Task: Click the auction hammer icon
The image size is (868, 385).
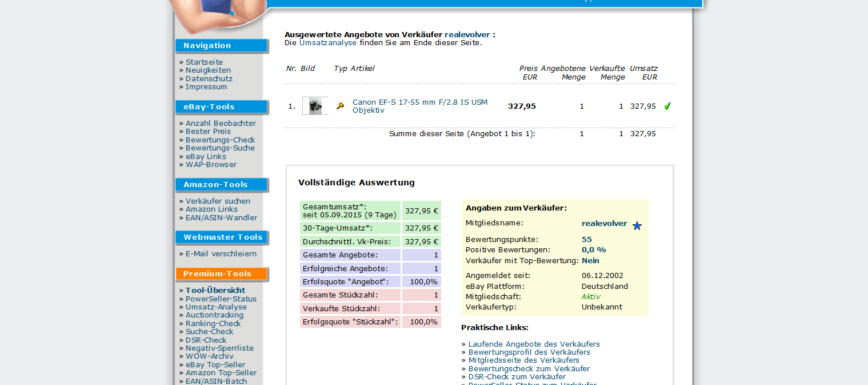Action: (x=340, y=106)
